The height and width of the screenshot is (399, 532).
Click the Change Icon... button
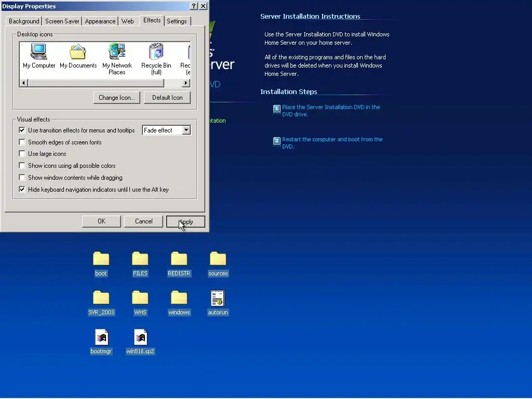click(117, 98)
